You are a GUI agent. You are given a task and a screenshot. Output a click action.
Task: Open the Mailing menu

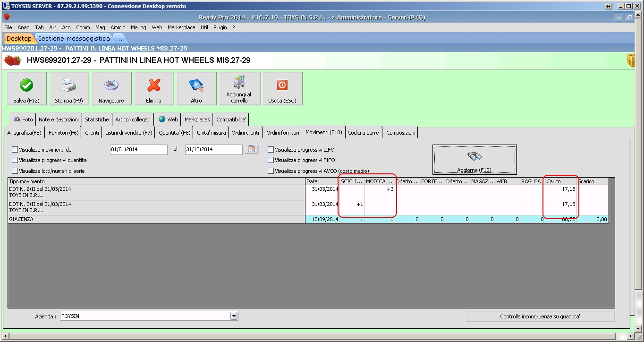coord(138,27)
